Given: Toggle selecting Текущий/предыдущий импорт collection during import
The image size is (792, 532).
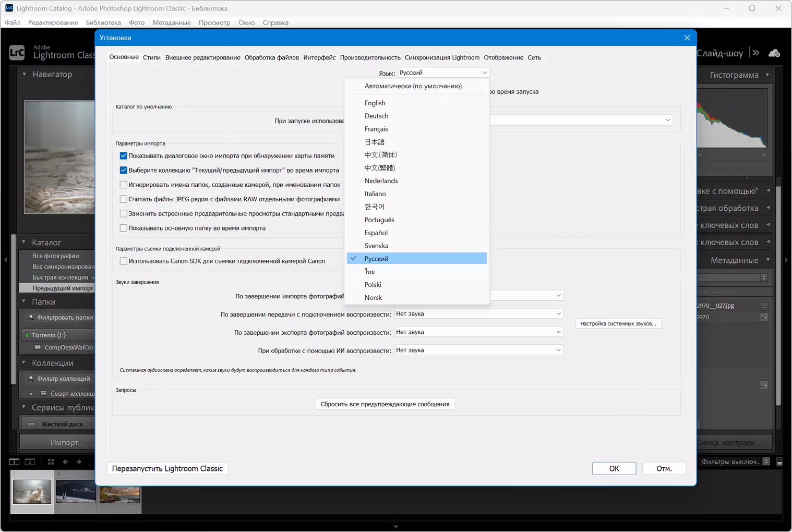Looking at the screenshot, I should pos(124,170).
